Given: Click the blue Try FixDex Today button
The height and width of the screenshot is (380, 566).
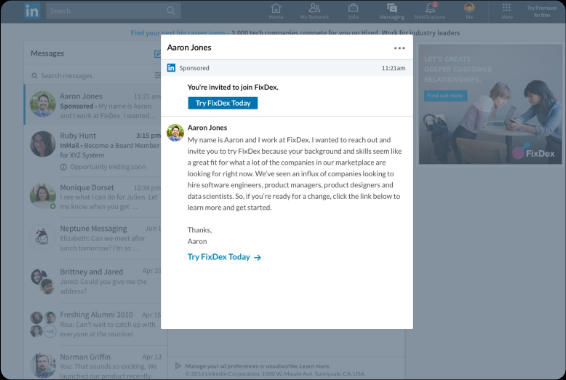Looking at the screenshot, I should tap(223, 103).
